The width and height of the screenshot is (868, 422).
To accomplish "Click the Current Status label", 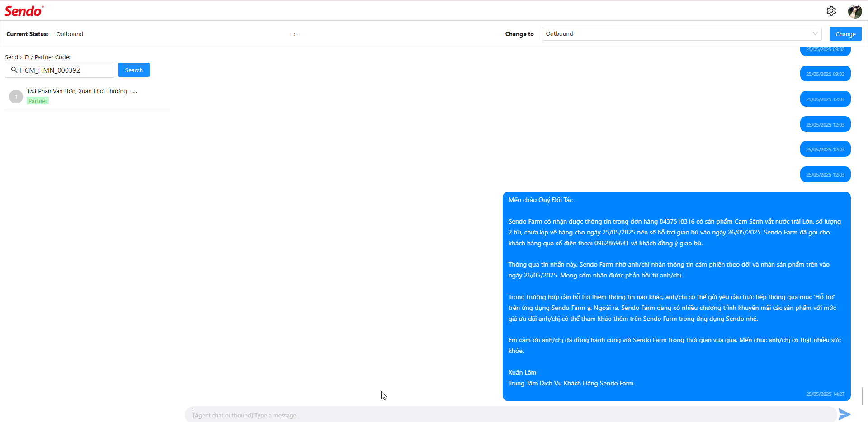I will tap(27, 34).
